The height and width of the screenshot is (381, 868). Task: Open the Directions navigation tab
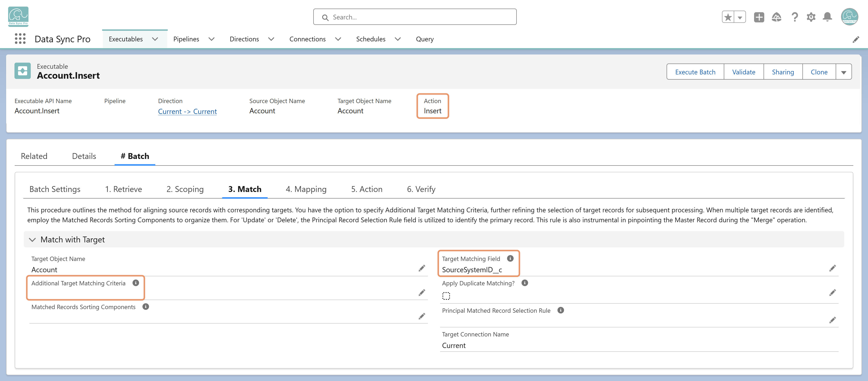(x=244, y=39)
